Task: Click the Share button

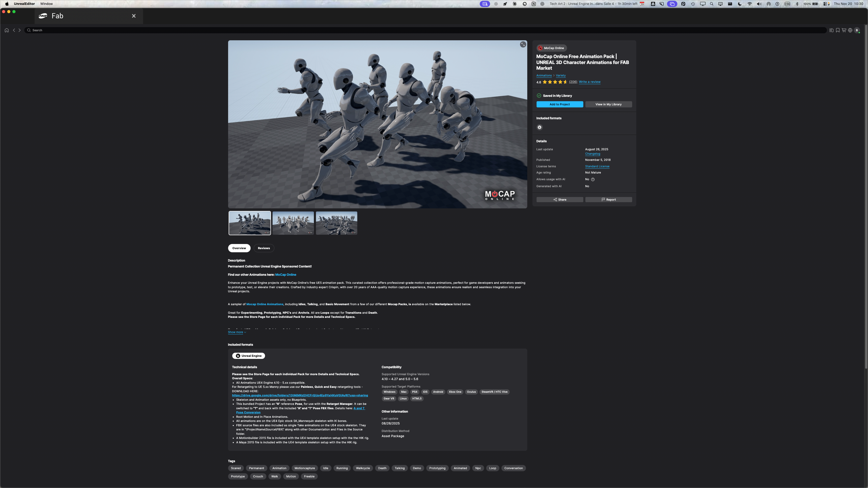Action: [x=560, y=200]
